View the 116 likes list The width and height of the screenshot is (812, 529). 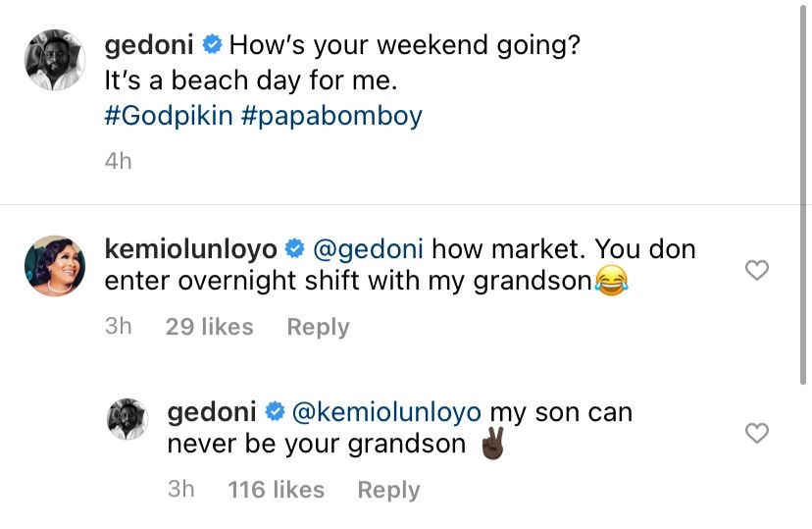276,490
